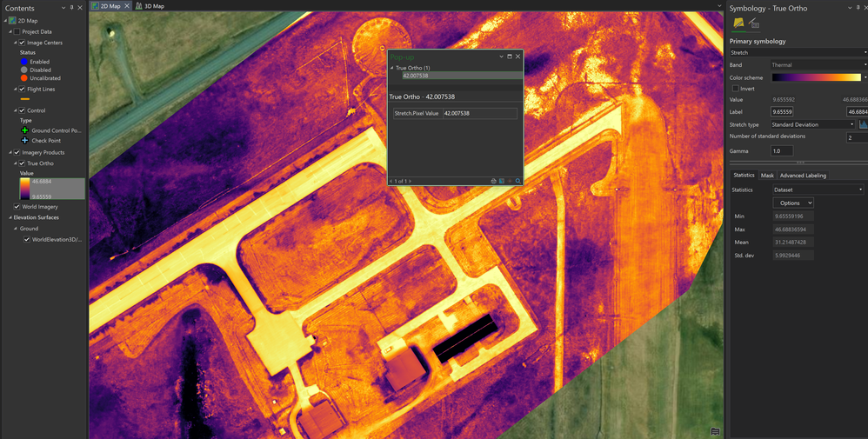The image size is (868, 439).
Task: Hide the True Ortho layer
Action: tap(22, 163)
